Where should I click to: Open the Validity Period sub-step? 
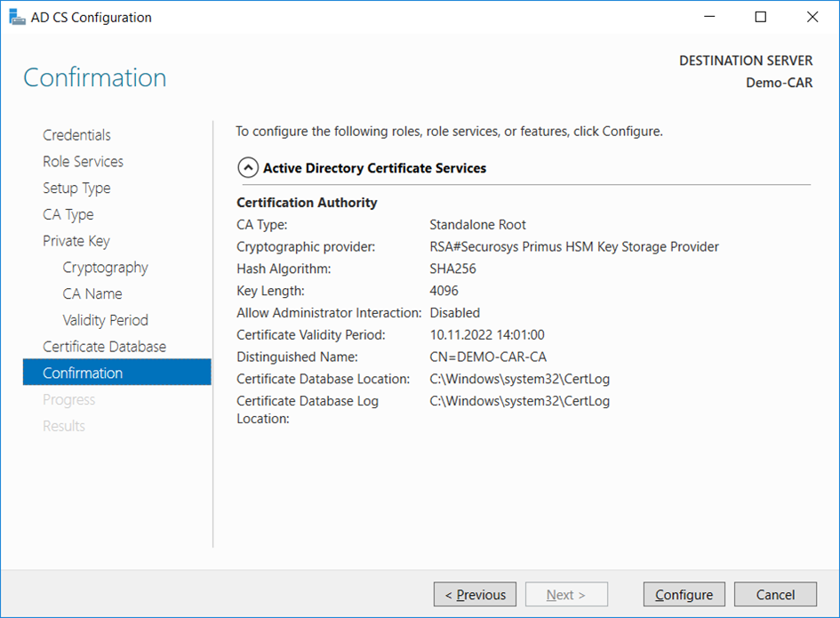tap(105, 320)
